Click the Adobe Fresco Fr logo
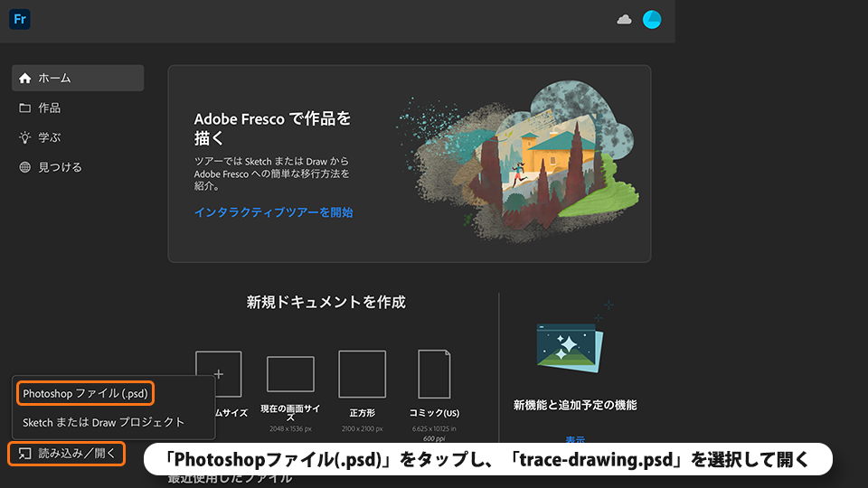 tap(19, 19)
